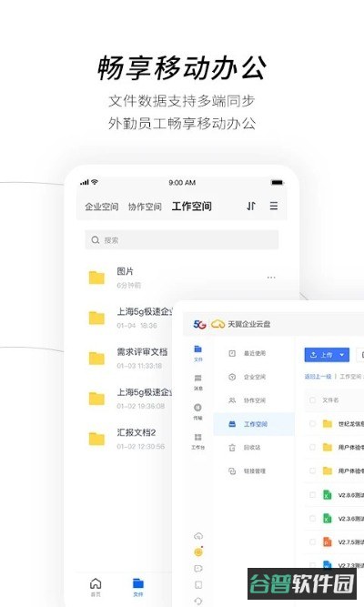Expand the 上传 button dropdown arrow
The image size is (364, 607).
342,355
